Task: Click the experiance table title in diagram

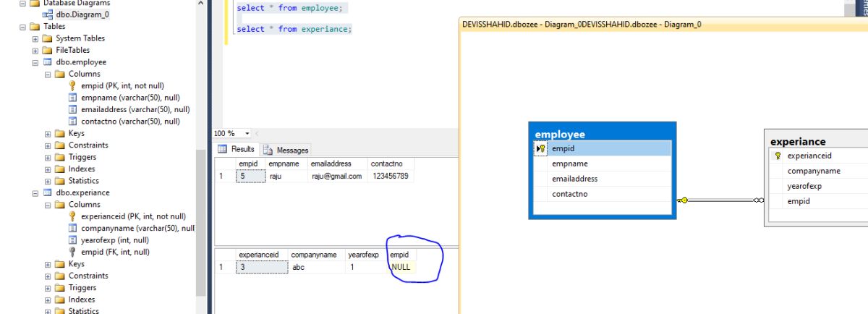Action: pyautogui.click(x=798, y=142)
